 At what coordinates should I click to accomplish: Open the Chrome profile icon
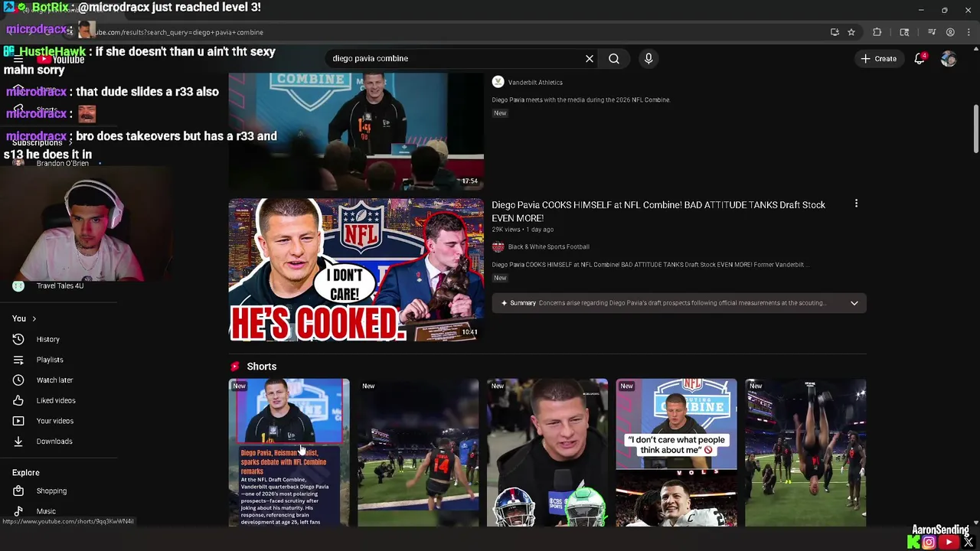click(x=950, y=32)
